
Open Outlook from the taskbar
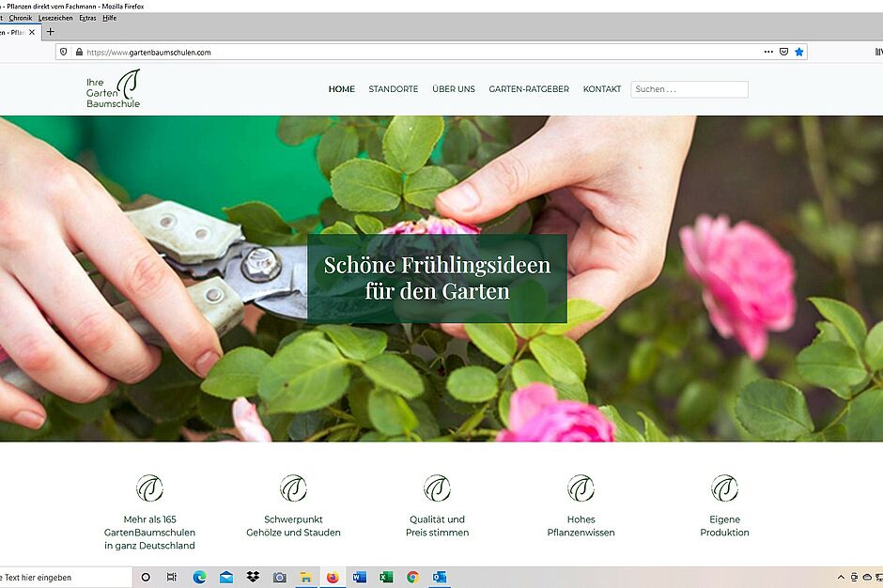pos(440,577)
